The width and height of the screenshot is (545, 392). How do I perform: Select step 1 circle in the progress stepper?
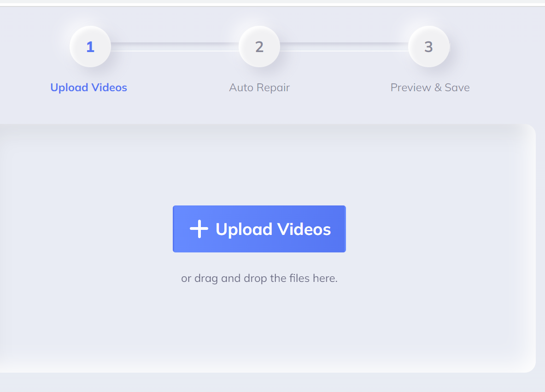click(x=90, y=47)
